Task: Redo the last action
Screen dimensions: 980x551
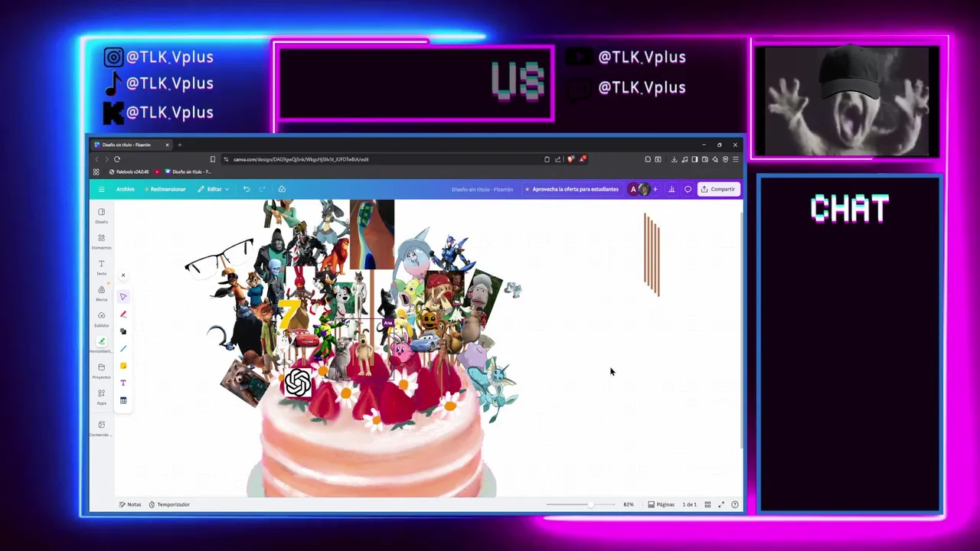Action: [x=263, y=189]
